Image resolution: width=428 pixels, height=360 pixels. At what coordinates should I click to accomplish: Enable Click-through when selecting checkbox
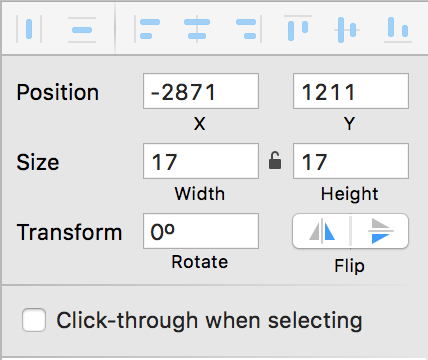point(34,320)
